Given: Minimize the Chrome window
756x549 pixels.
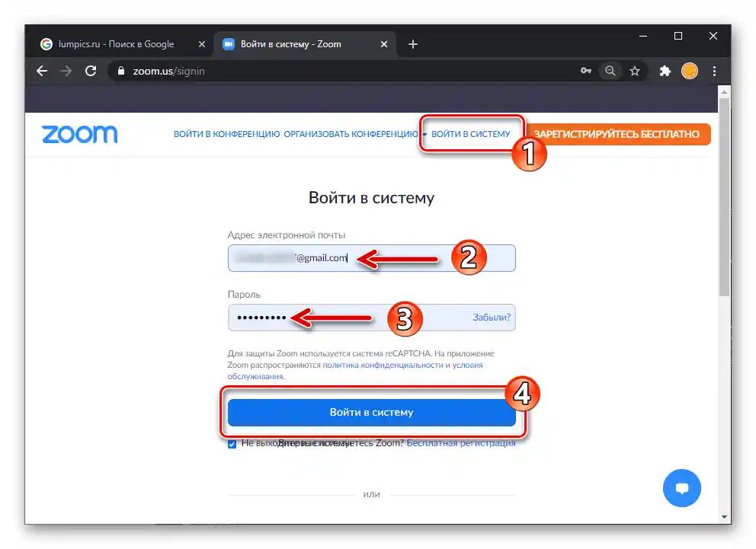Looking at the screenshot, I should [x=642, y=36].
